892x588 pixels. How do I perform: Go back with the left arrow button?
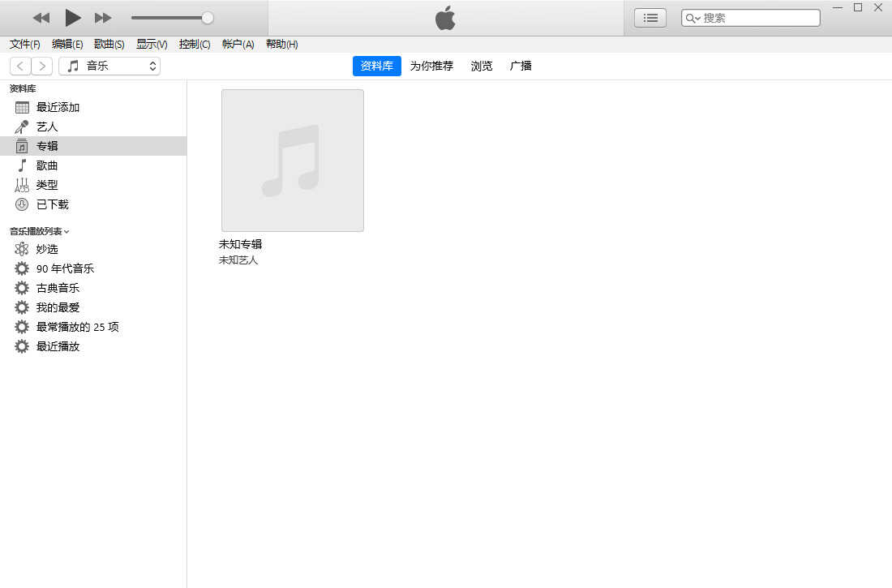pyautogui.click(x=20, y=66)
